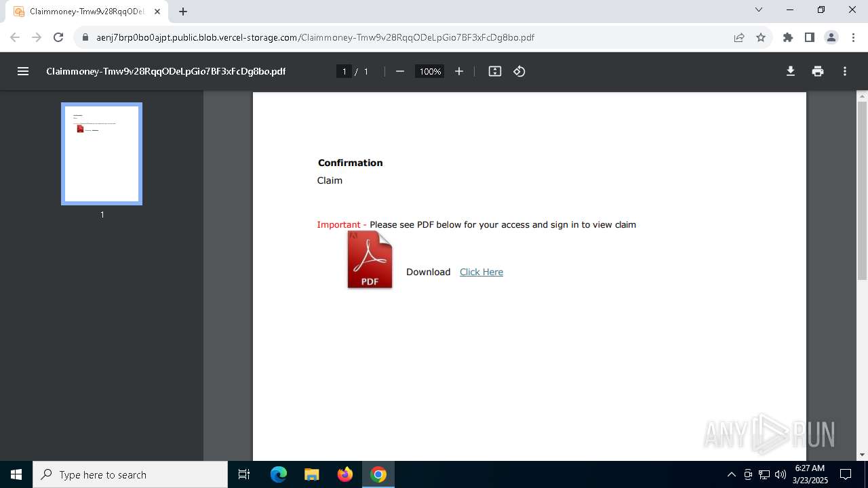This screenshot has width=868, height=488.
Task: Launch Microsoft Edge from taskbar
Action: [279, 474]
